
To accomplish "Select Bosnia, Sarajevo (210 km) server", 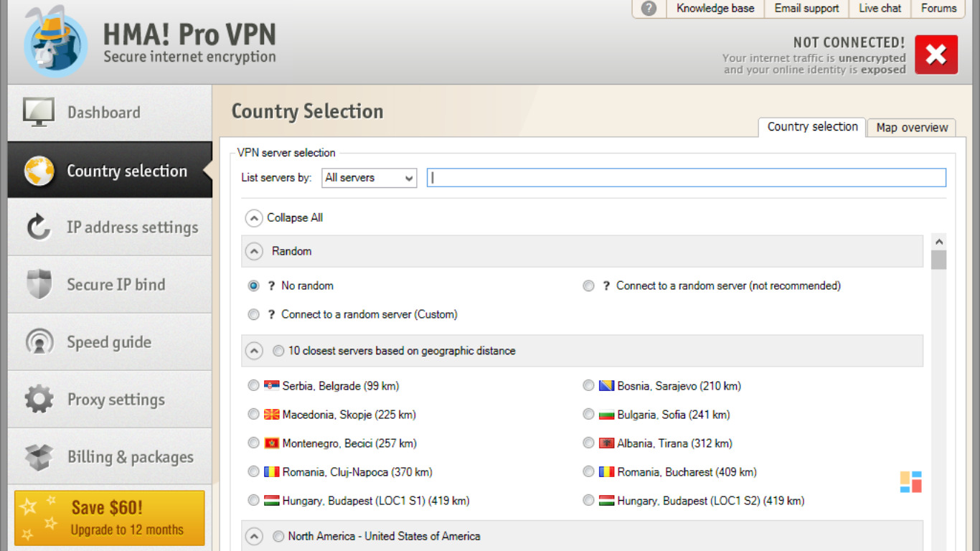I will point(588,386).
